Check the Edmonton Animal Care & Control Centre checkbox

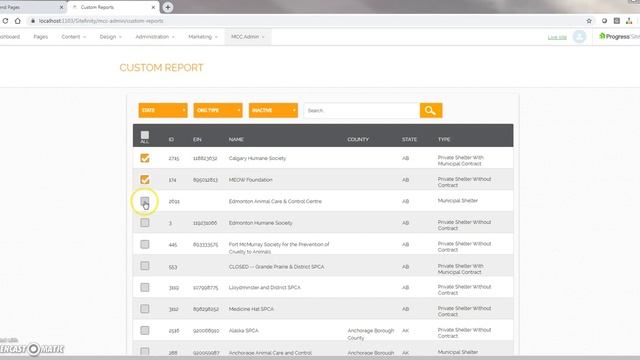(x=144, y=201)
